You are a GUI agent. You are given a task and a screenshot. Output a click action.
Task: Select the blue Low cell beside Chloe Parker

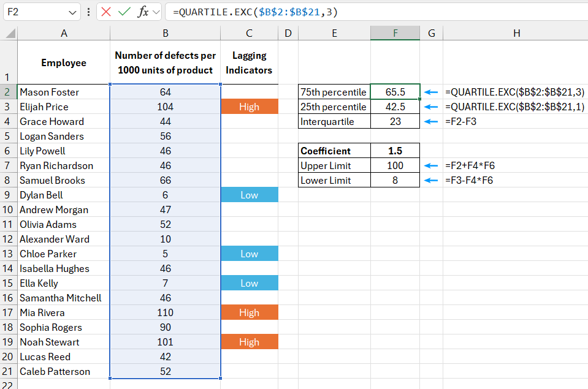[x=249, y=254]
